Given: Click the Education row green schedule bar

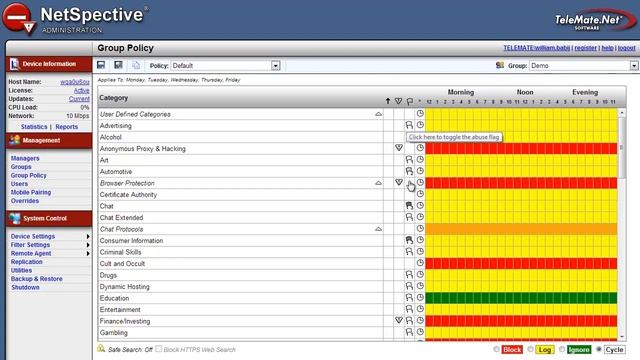Looking at the screenshot, I should point(521,298).
